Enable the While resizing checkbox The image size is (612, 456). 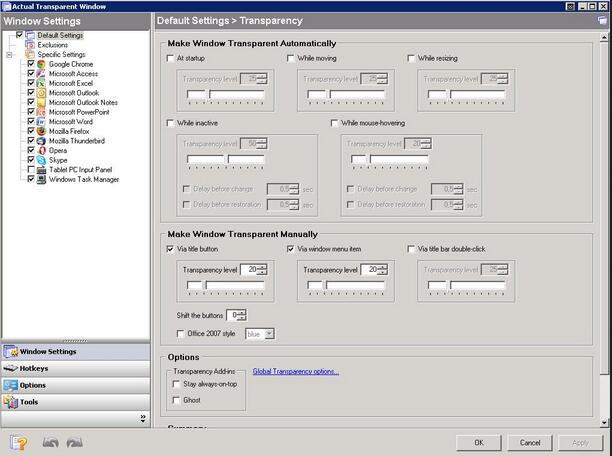pyautogui.click(x=411, y=58)
